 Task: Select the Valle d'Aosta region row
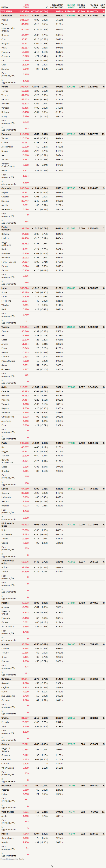[x=53, y=812]
